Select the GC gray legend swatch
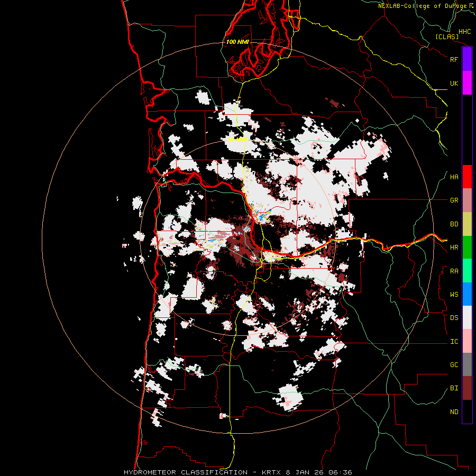This screenshot has height=476, width=476. [467, 364]
